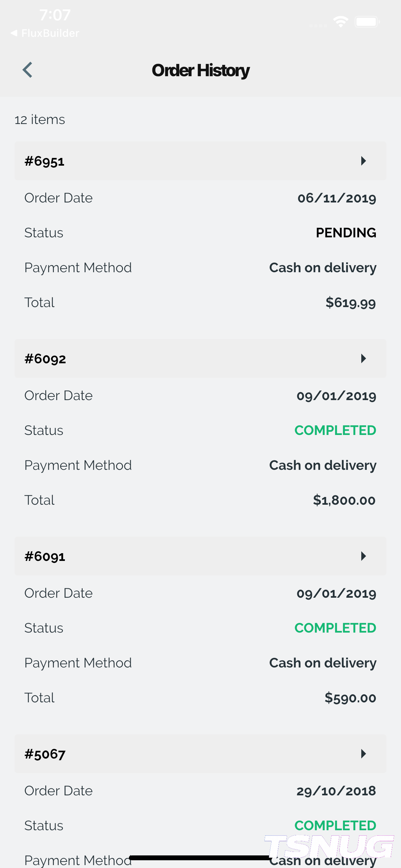Image resolution: width=401 pixels, height=868 pixels.
Task: Tap the Order History title
Action: [x=200, y=70]
